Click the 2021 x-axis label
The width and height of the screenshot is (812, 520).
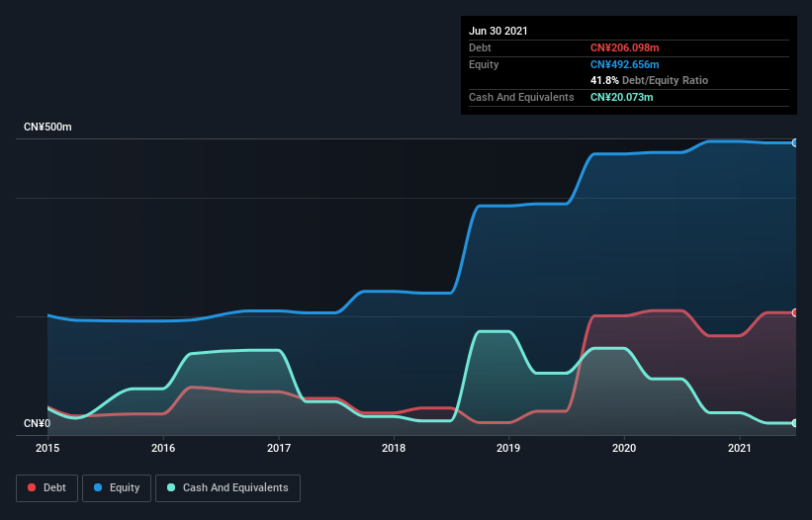pyautogui.click(x=740, y=448)
